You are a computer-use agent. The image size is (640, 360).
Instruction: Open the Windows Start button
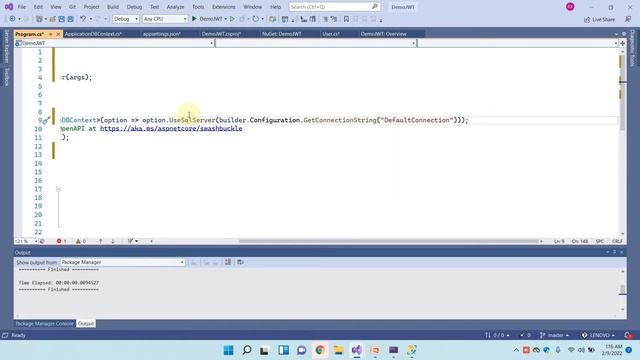click(229, 350)
